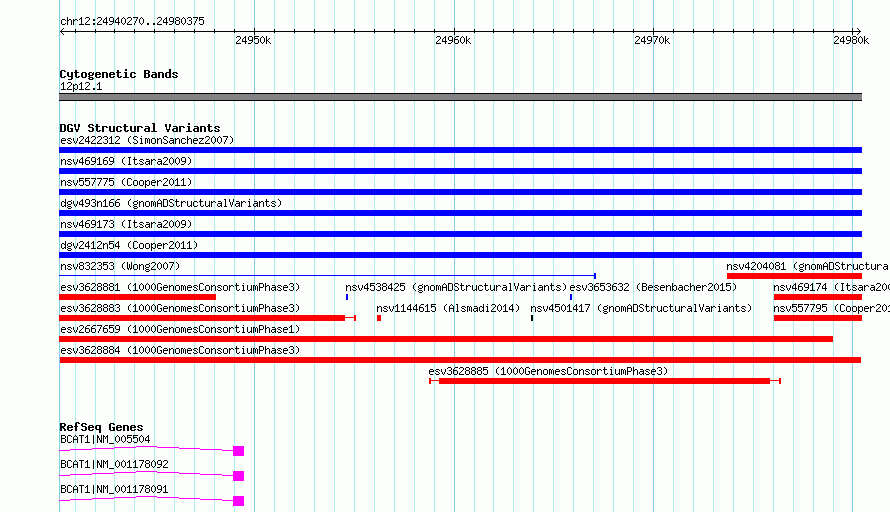
Task: Click the nsv557795 label text
Action: (x=832, y=308)
